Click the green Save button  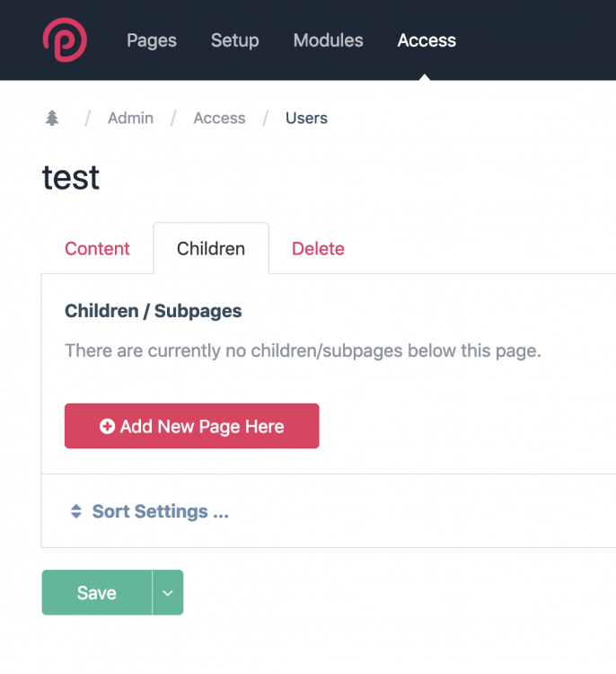click(x=97, y=593)
